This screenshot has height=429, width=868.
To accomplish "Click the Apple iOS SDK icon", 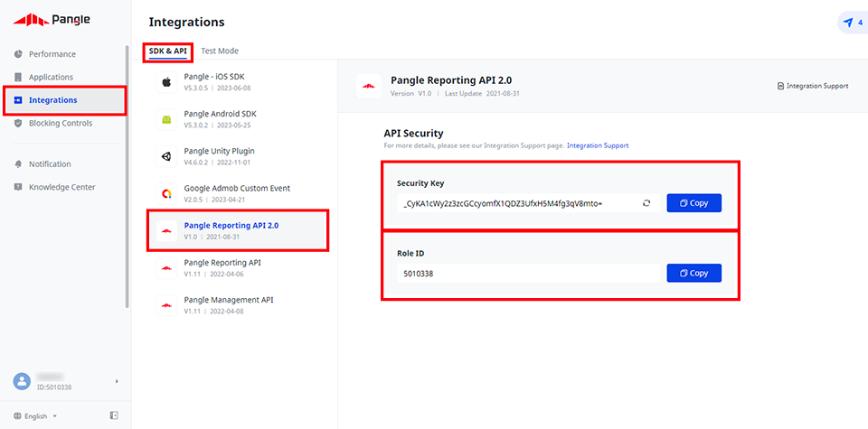I will tap(166, 82).
